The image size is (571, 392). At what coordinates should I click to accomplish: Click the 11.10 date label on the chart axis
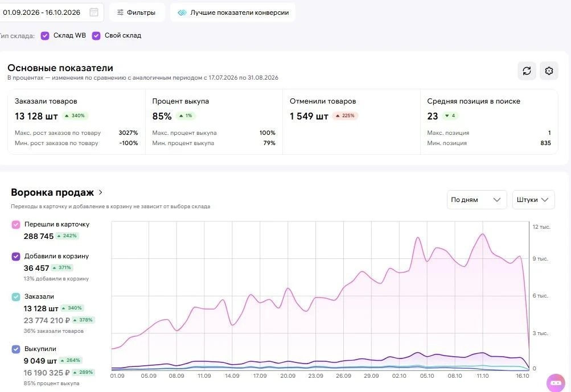(483, 376)
